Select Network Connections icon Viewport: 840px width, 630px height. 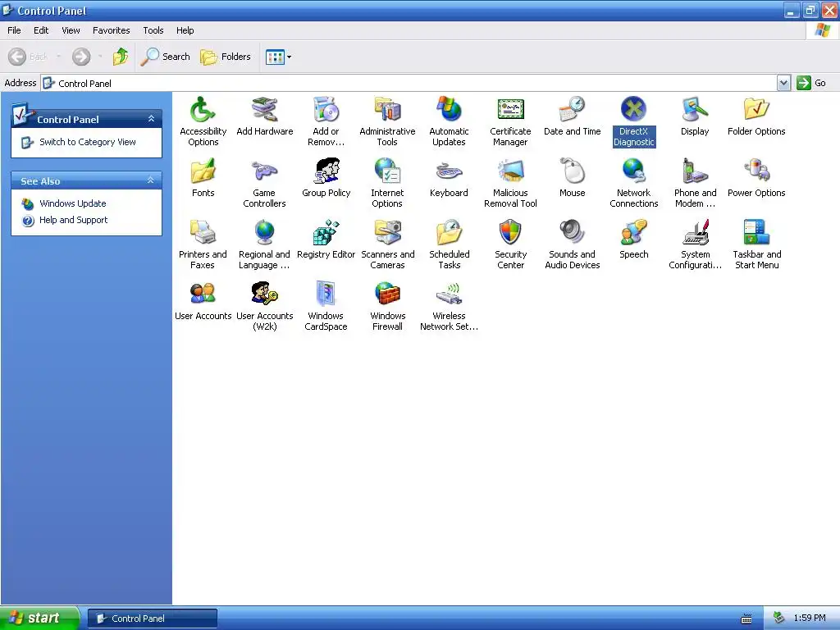pos(634,171)
